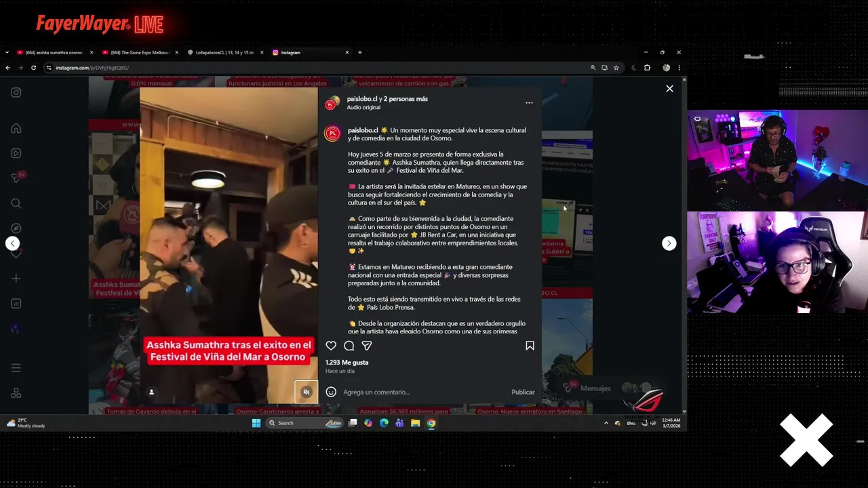
Task: Open 'Audio original' link
Action: [x=363, y=108]
